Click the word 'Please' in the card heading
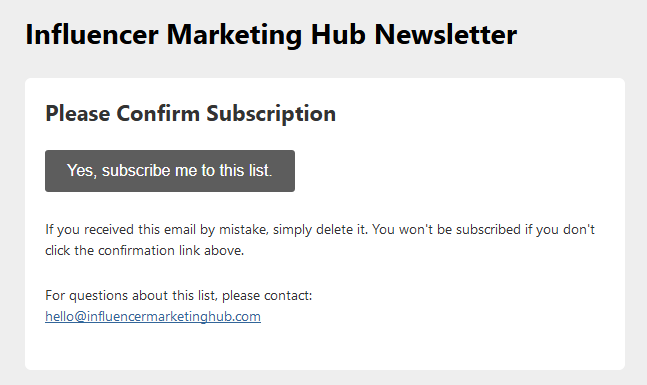 tap(78, 113)
